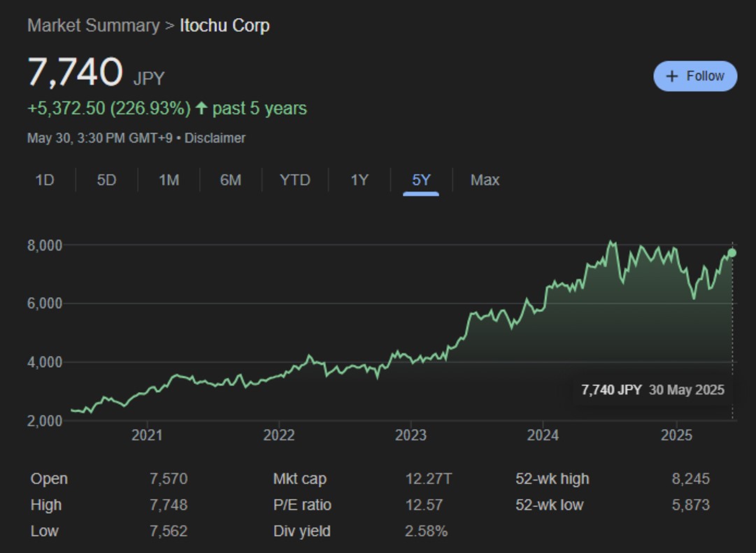
Task: Click the 52-wk high label
Action: 552,479
